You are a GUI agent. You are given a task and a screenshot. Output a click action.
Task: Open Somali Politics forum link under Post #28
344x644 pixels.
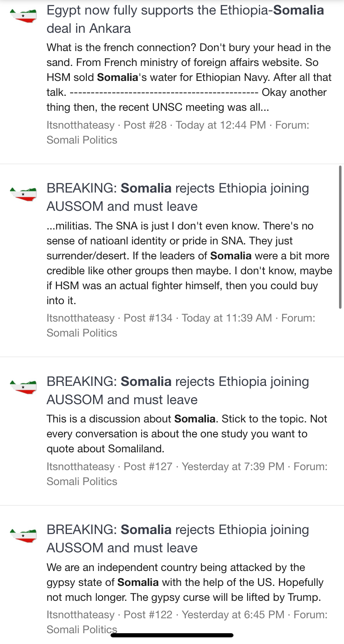click(82, 140)
